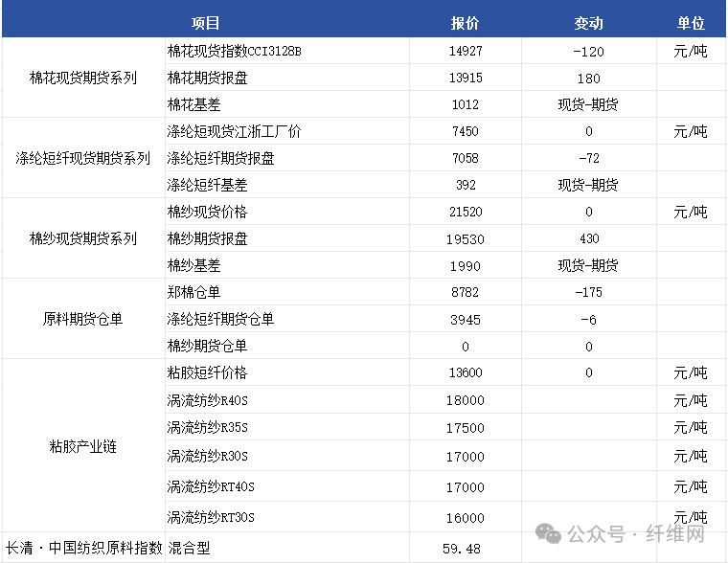The image size is (728, 563).
Task: Click 元/吨 in the 粘胶短纤价格 row
Action: click(x=691, y=372)
